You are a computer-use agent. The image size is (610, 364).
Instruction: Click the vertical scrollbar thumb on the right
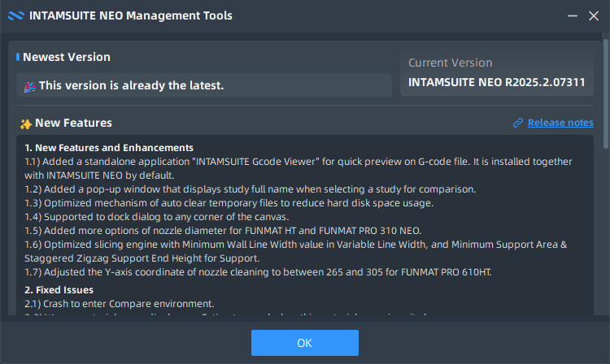point(605,93)
